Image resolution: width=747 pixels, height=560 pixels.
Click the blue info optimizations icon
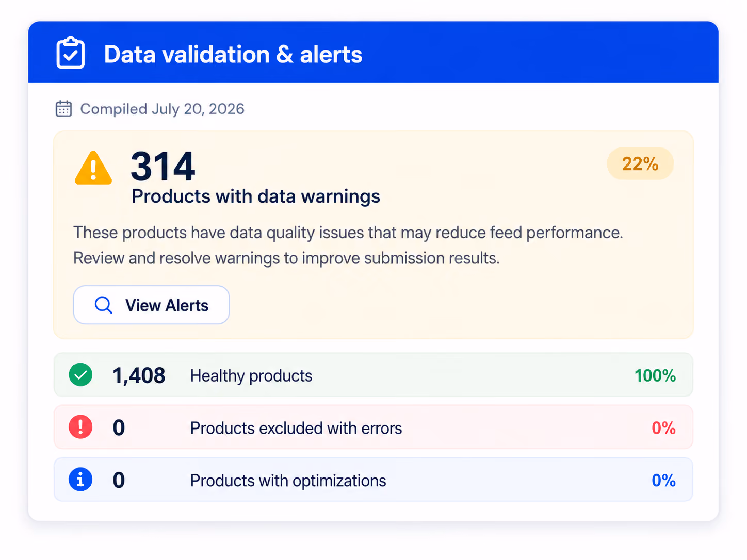click(x=80, y=480)
